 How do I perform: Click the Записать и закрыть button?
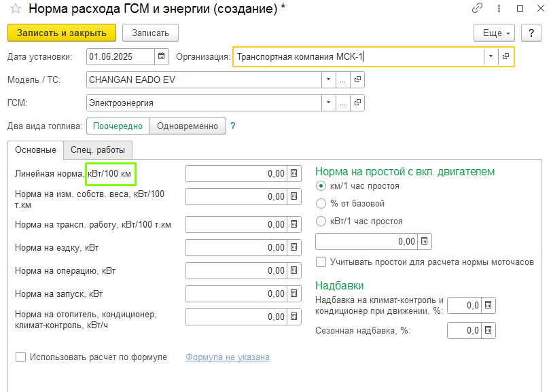coord(62,33)
